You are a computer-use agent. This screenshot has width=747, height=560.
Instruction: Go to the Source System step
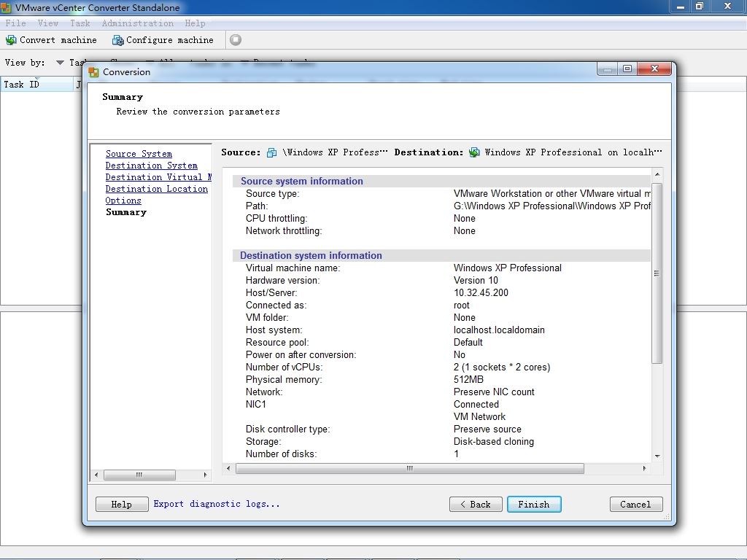coord(139,154)
